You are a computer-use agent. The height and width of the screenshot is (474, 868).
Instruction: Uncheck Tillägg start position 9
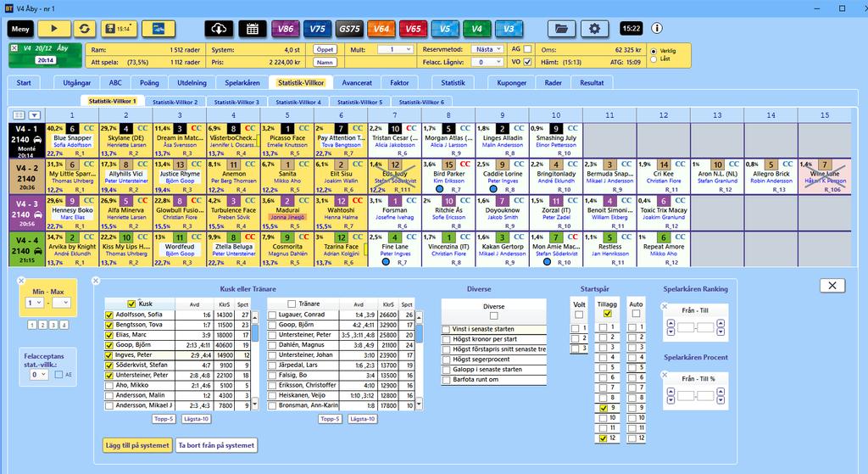[x=603, y=408]
